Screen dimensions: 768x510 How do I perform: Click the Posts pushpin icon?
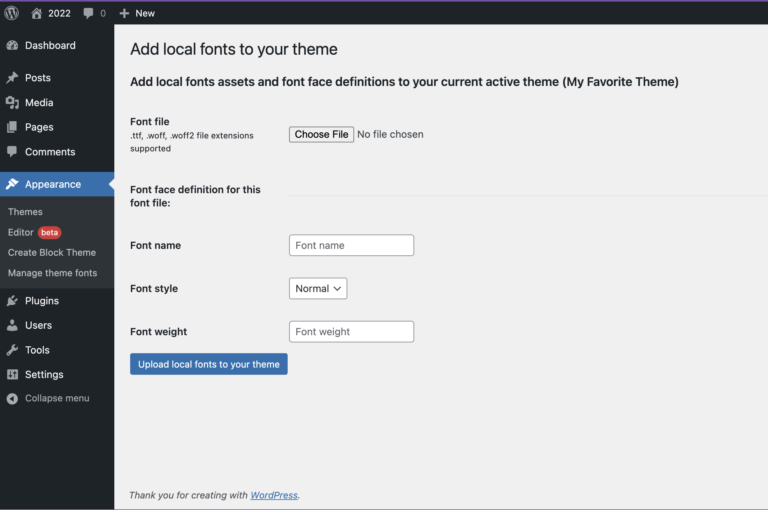(12, 78)
